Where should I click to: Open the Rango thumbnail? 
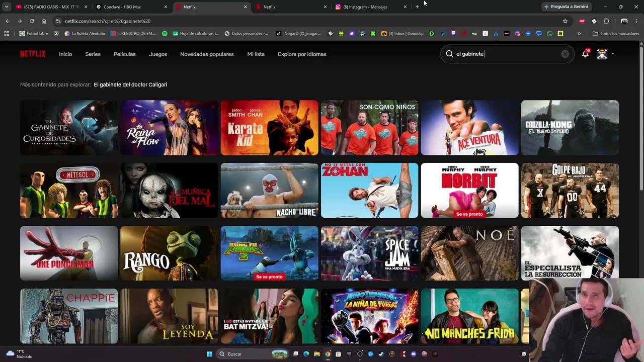pyautogui.click(x=169, y=253)
